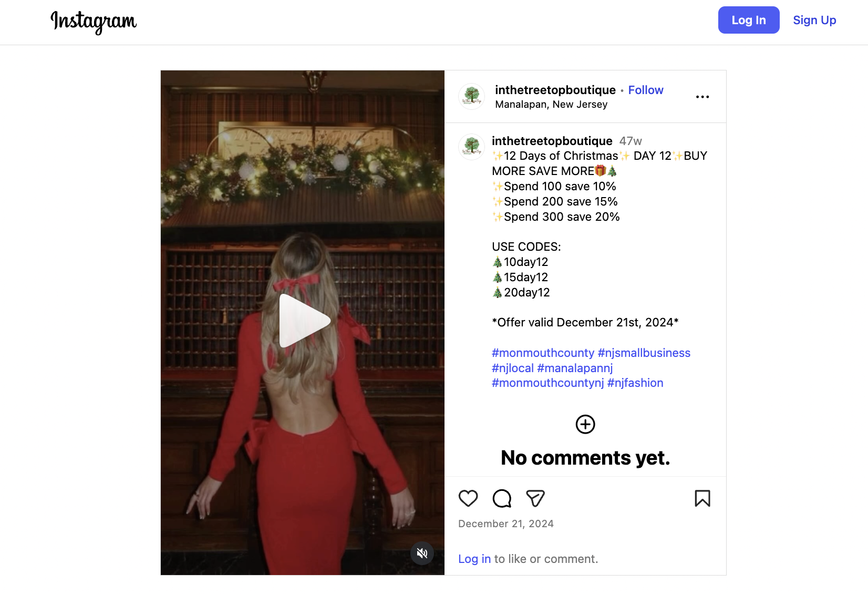This screenshot has height=595, width=868.
Task: Click the Instagram logo
Action: [94, 22]
